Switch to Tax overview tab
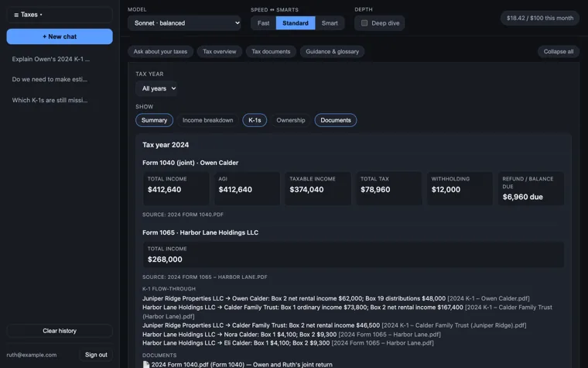Image resolution: width=588 pixels, height=368 pixels. pyautogui.click(x=220, y=51)
